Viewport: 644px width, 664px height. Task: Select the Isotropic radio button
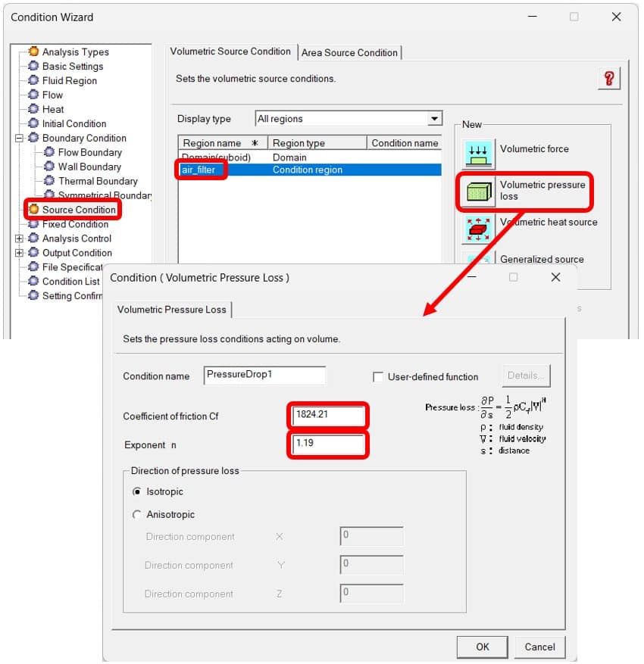137,491
